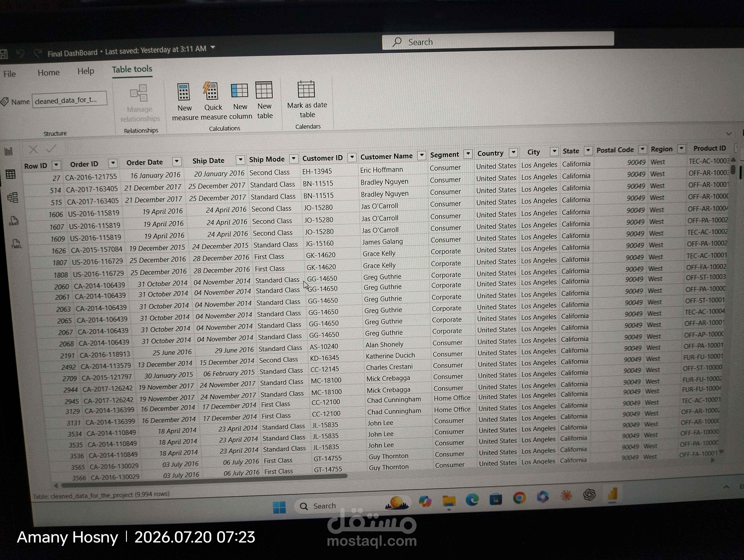The height and width of the screenshot is (560, 744).
Task: Select the Customer ID cell EH-13945
Action: tap(317, 171)
